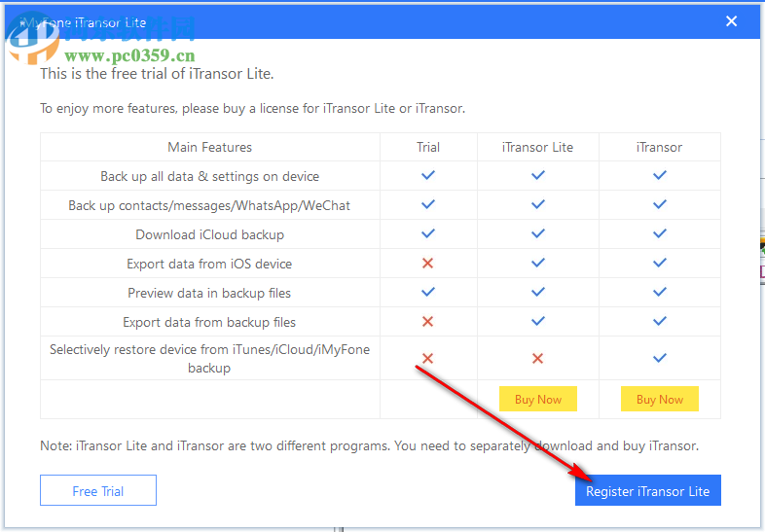Click Trial red cross for Export from backup files
This screenshot has height=532, width=765.
[428, 321]
